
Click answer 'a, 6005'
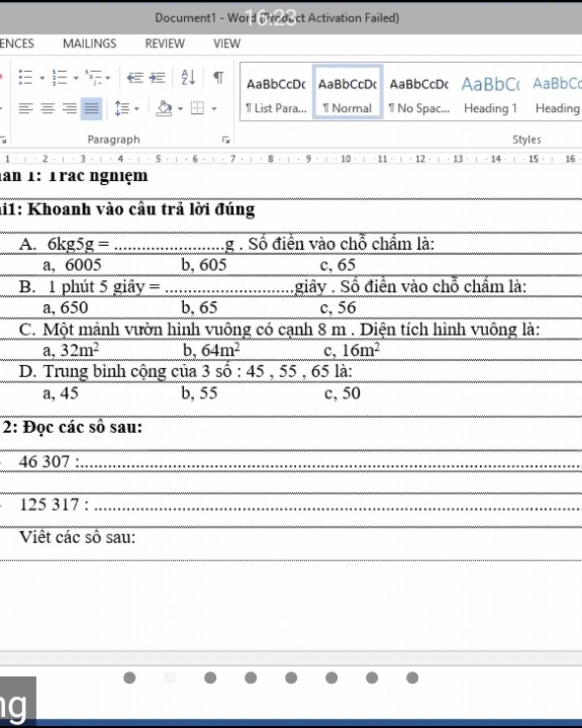pos(72,265)
